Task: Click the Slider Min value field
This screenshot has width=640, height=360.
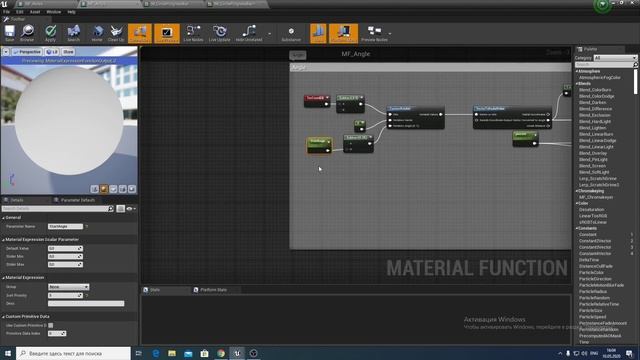Action: [x=65, y=256]
